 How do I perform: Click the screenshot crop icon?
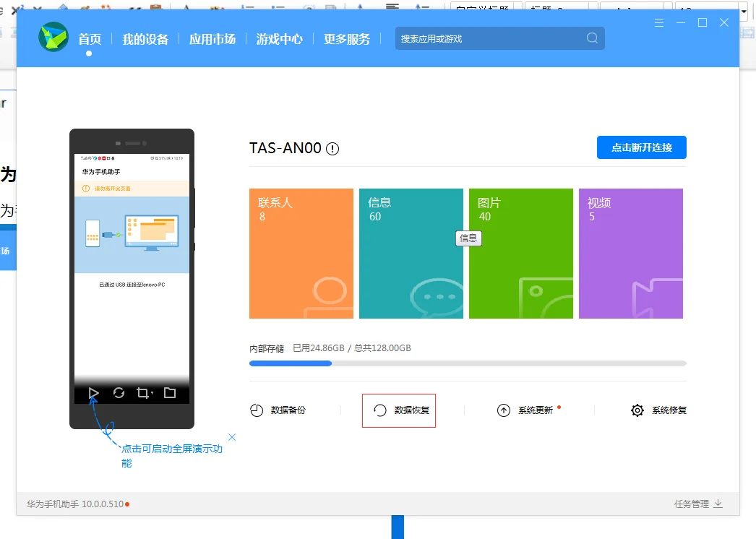click(142, 393)
